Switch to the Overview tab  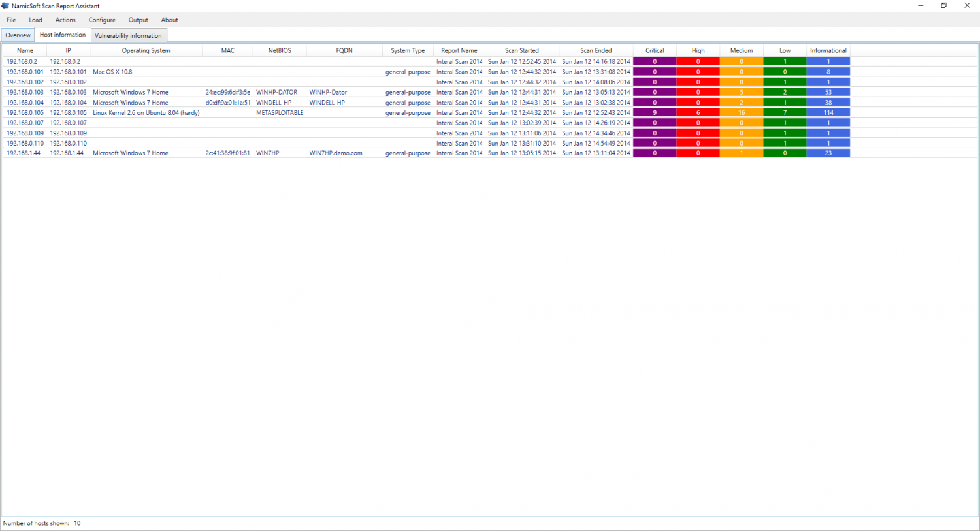[x=18, y=35]
